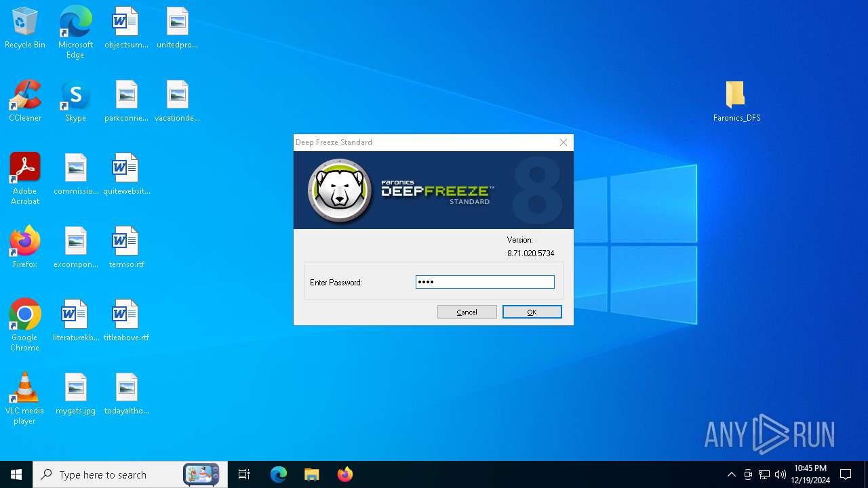Open the notification center
Screen dimensions: 868x488
(x=846, y=474)
